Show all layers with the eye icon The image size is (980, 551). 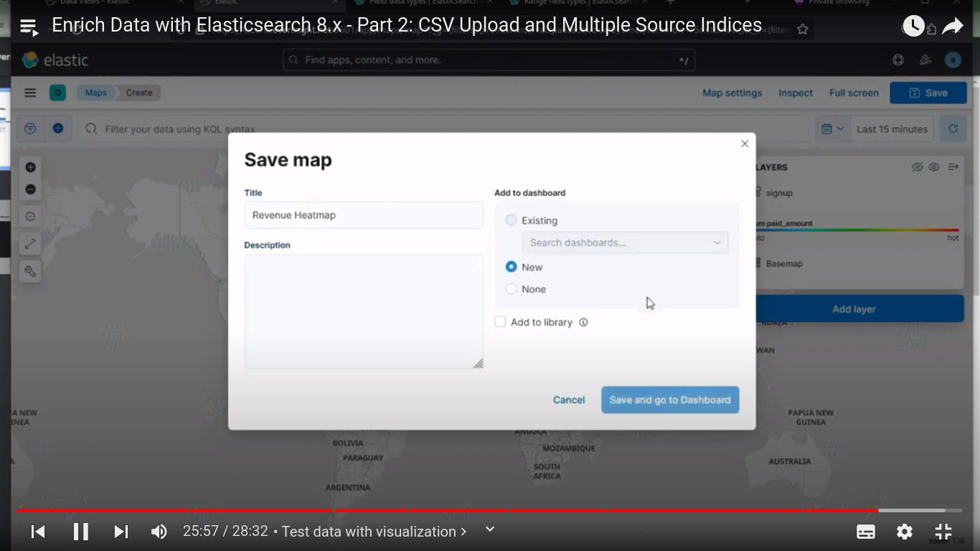tap(934, 167)
